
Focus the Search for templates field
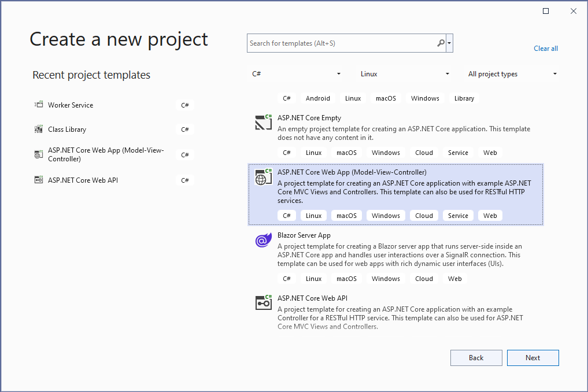pyautogui.click(x=341, y=43)
